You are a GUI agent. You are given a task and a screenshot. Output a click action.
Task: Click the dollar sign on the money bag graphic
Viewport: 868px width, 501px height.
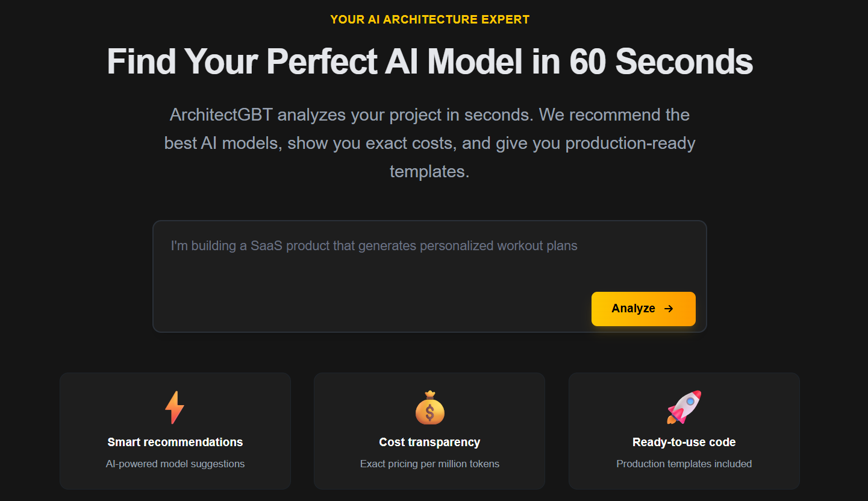[429, 412]
